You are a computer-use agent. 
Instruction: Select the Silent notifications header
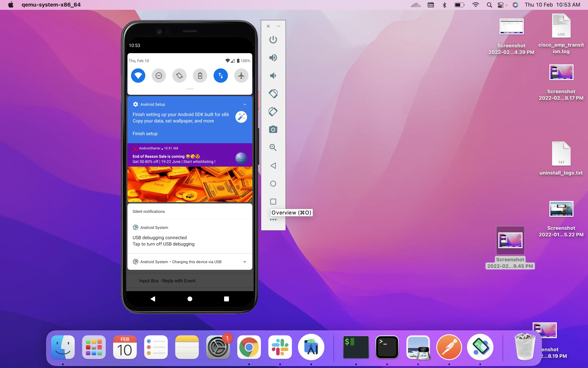pyautogui.click(x=149, y=212)
